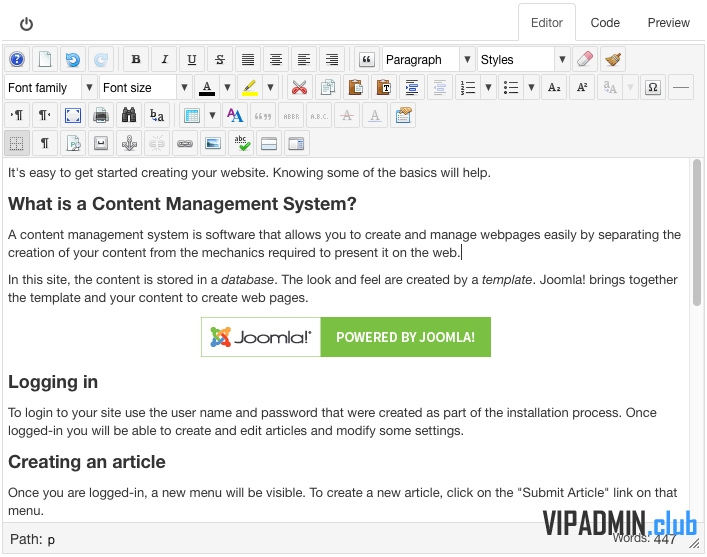Image resolution: width=707 pixels, height=557 pixels.
Task: Insert a horizontal rule
Action: (681, 87)
